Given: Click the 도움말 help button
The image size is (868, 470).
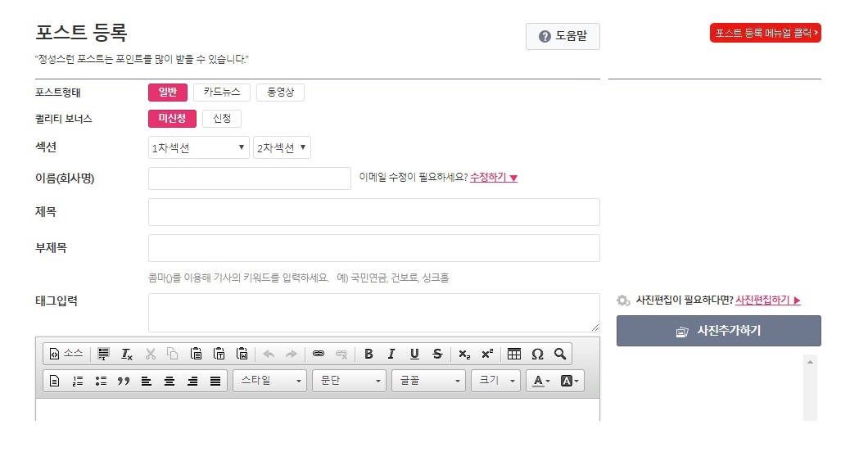Looking at the screenshot, I should click(x=563, y=37).
